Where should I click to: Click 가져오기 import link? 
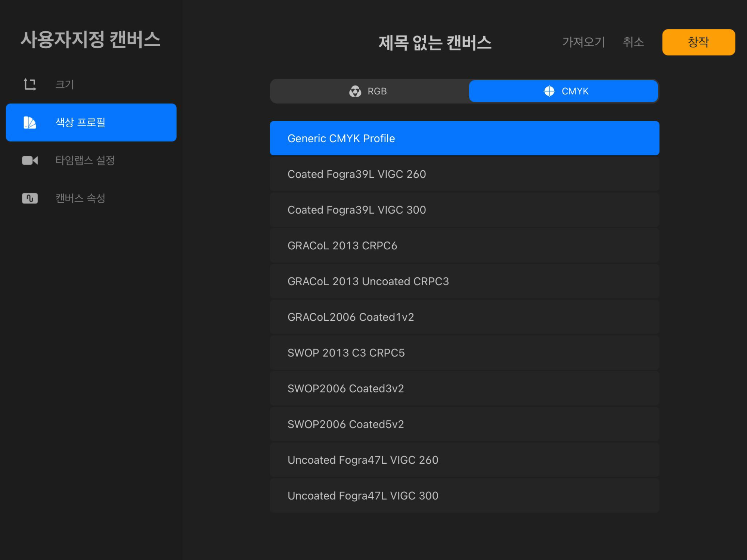pyautogui.click(x=583, y=42)
